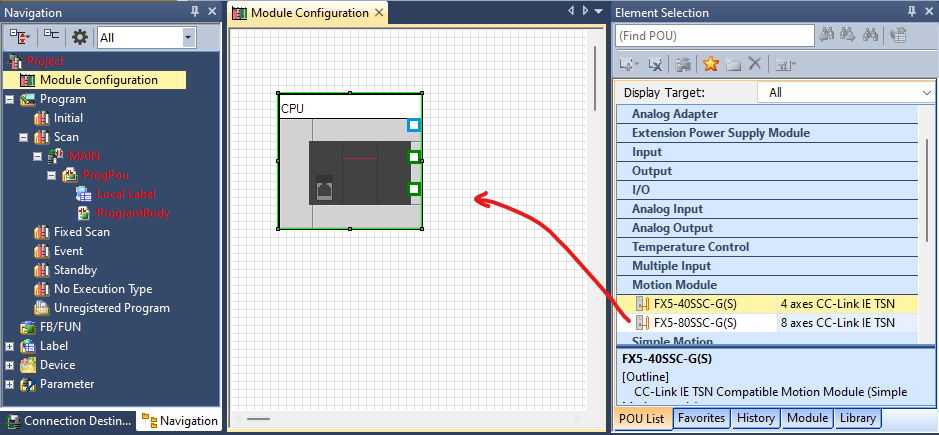
Task: Switch to Favorites tab
Action: point(701,418)
